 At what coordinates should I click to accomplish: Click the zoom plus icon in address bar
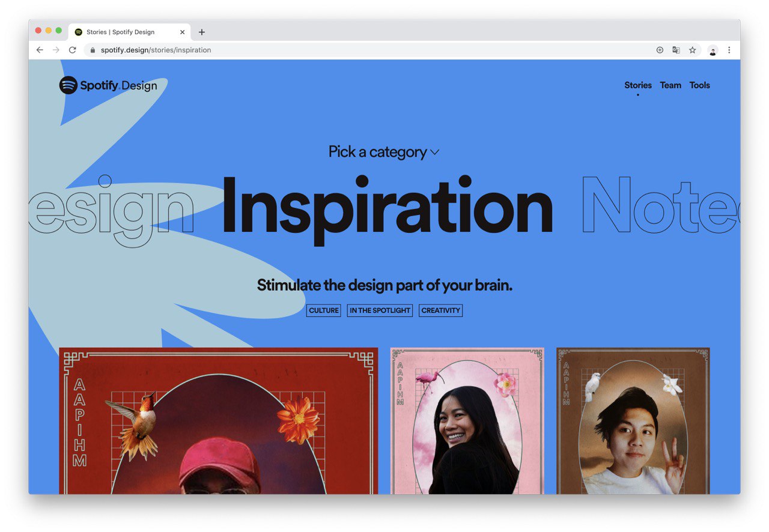660,50
